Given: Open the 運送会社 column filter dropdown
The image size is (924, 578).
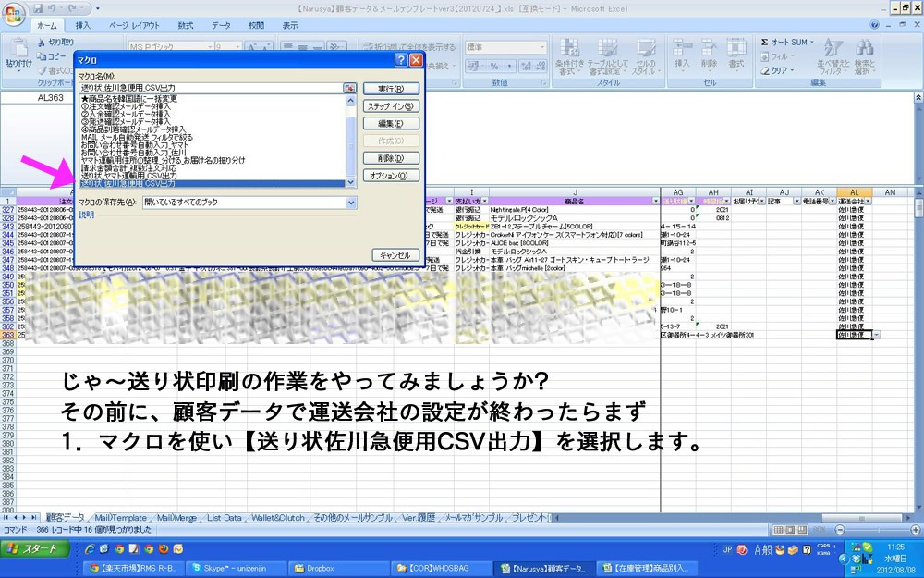Looking at the screenshot, I should [x=868, y=201].
